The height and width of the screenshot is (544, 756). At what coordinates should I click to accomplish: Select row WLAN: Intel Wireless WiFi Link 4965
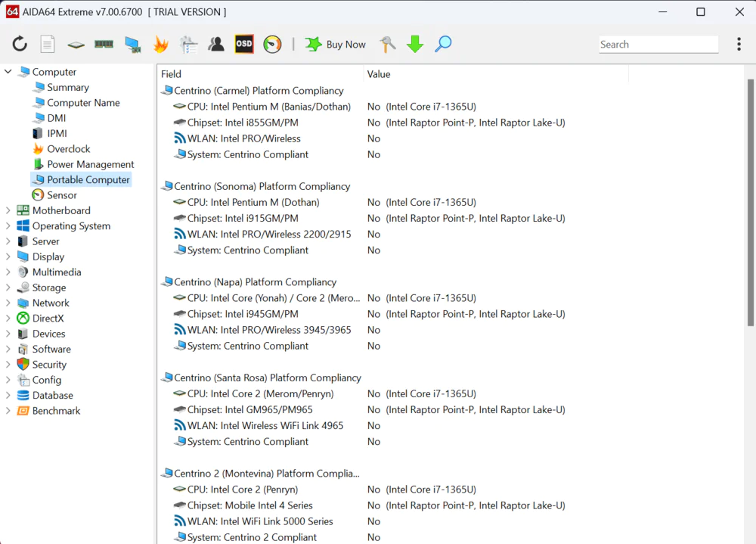pos(265,426)
